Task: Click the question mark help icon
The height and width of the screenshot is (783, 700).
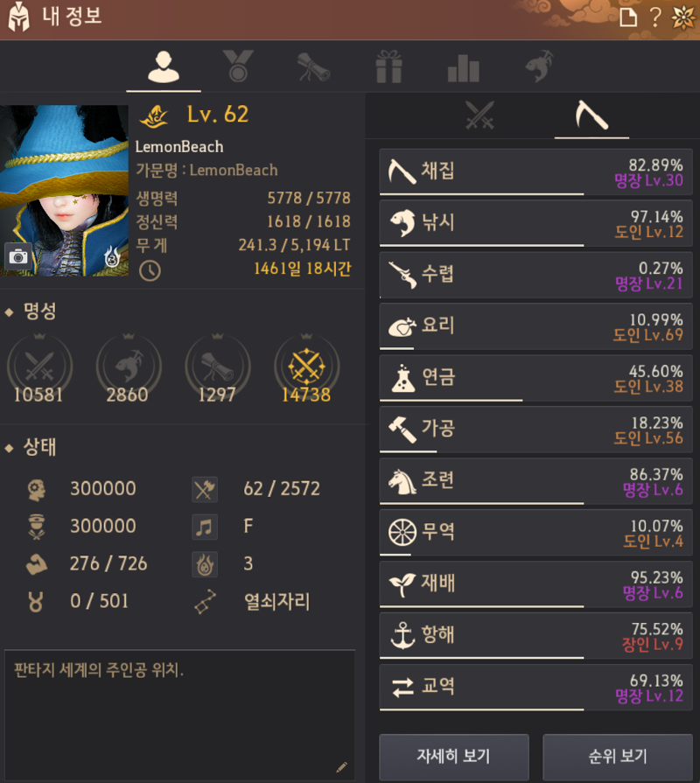Action: 655,17
